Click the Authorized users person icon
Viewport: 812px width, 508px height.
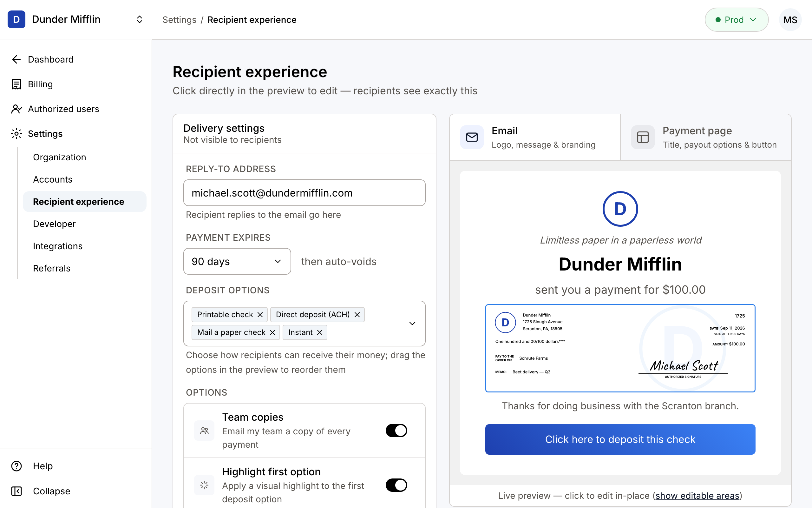tap(16, 109)
